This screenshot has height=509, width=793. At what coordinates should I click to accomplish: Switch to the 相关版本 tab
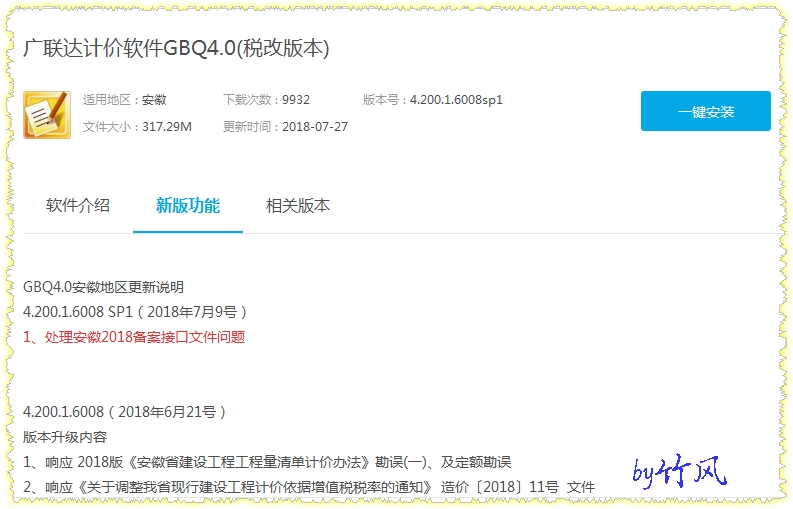pos(298,205)
